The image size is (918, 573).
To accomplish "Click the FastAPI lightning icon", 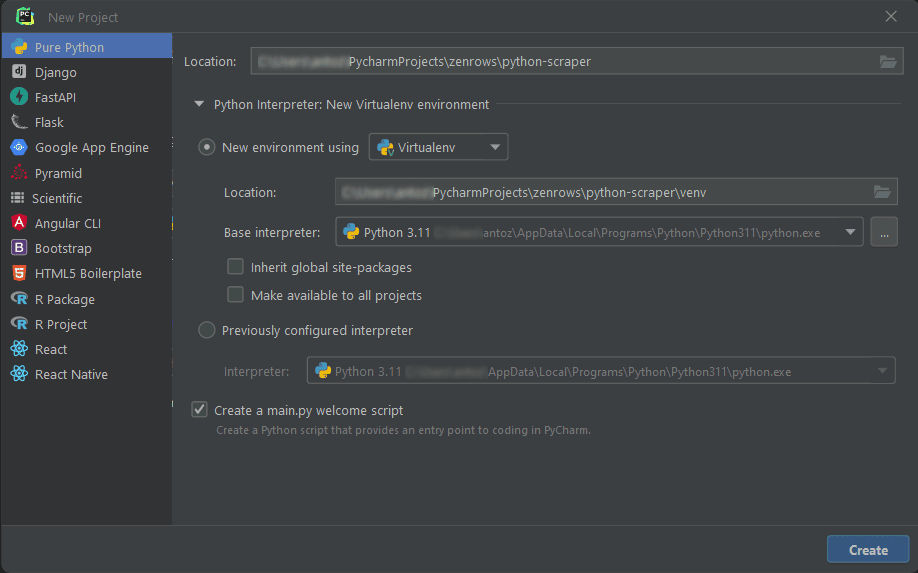I will [19, 97].
